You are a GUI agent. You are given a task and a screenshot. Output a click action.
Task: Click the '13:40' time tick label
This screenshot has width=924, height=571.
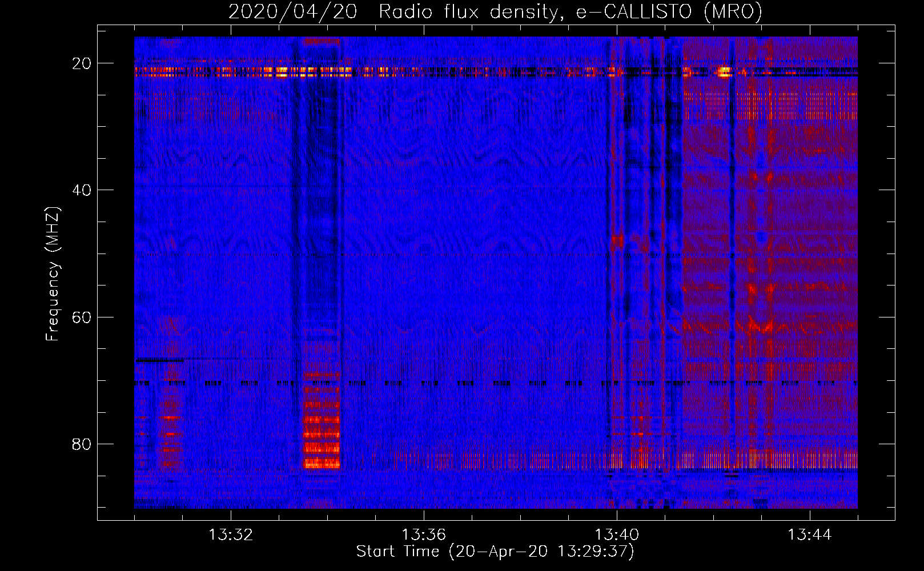tap(617, 535)
